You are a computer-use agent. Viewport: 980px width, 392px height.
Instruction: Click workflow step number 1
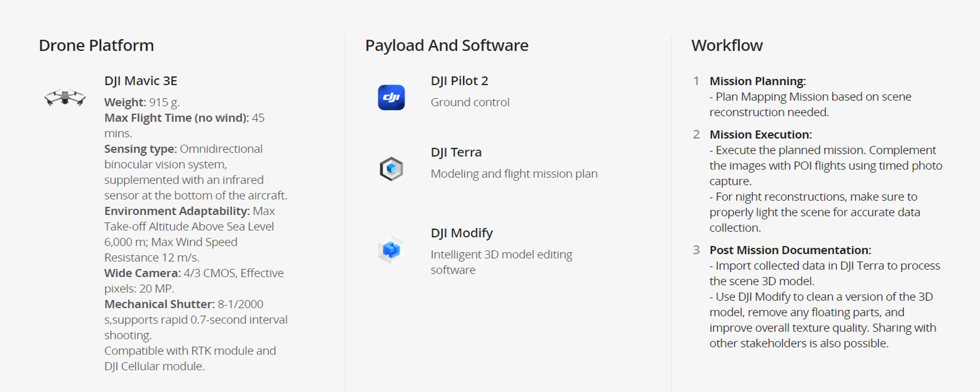(696, 81)
